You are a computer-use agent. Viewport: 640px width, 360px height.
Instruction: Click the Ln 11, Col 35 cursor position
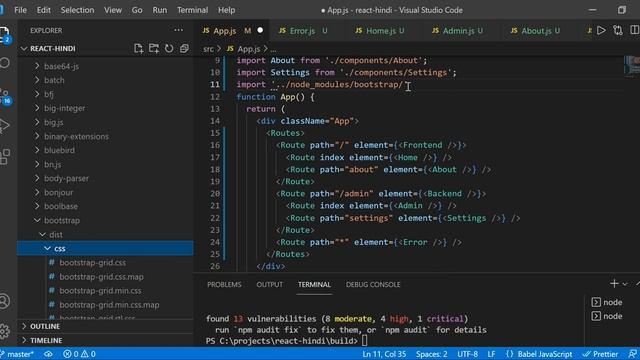(384, 354)
